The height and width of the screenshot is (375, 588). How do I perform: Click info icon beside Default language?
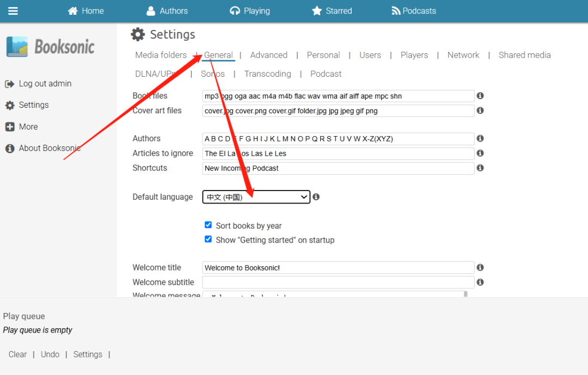click(316, 197)
